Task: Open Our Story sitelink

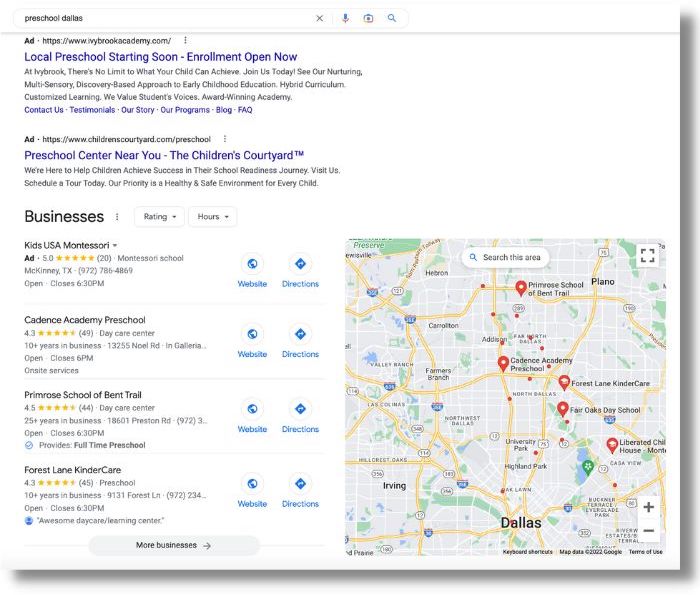Action: 138,110
